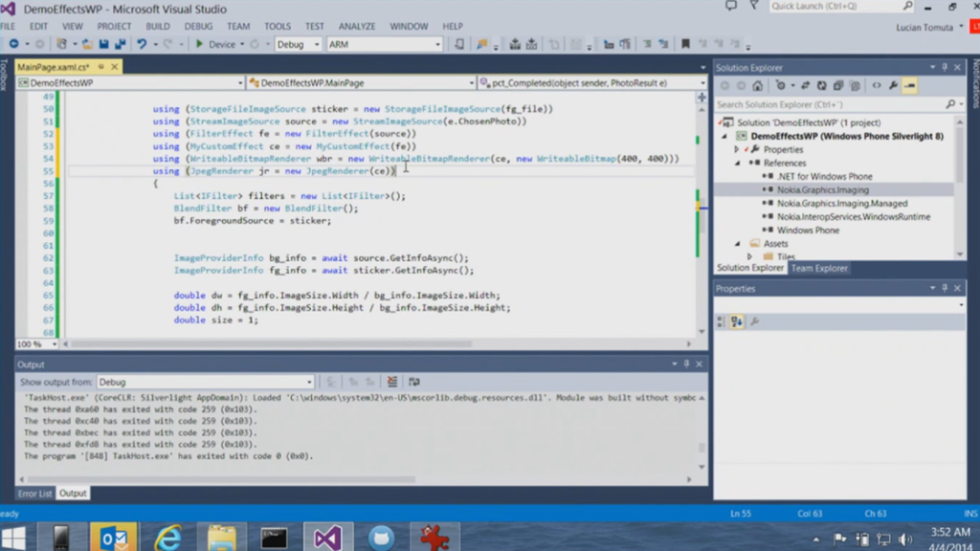Click the Open File folder icon in the toolbar
The image size is (980, 551).
click(x=87, y=44)
